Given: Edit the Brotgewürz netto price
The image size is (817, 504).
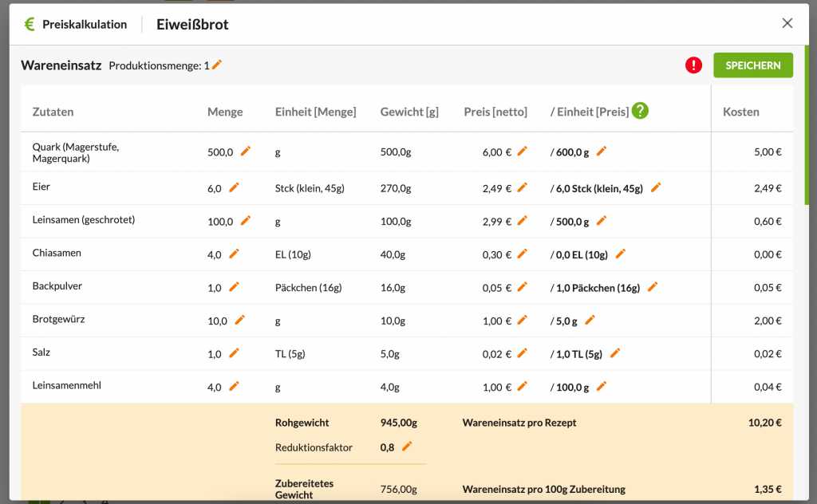Looking at the screenshot, I should coord(520,320).
